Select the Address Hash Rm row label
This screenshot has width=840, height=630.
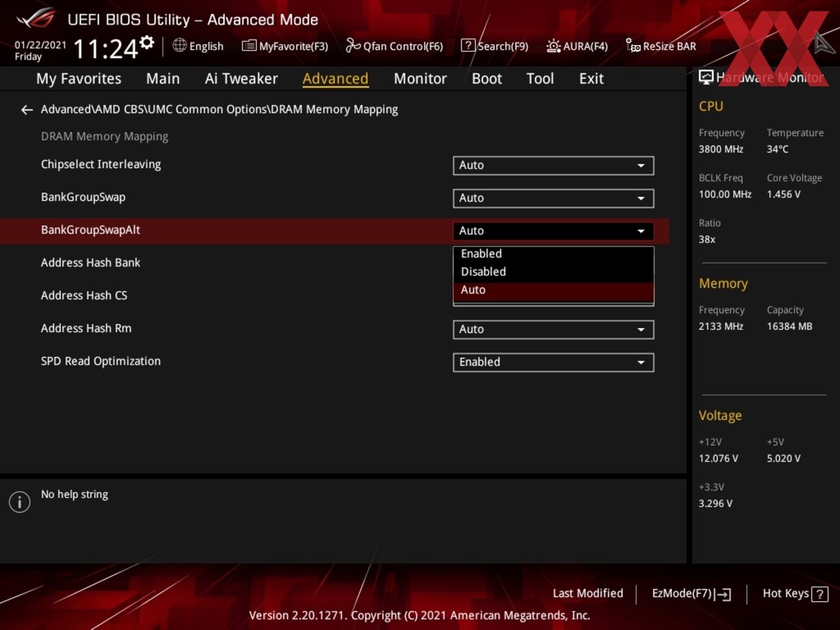coord(86,328)
